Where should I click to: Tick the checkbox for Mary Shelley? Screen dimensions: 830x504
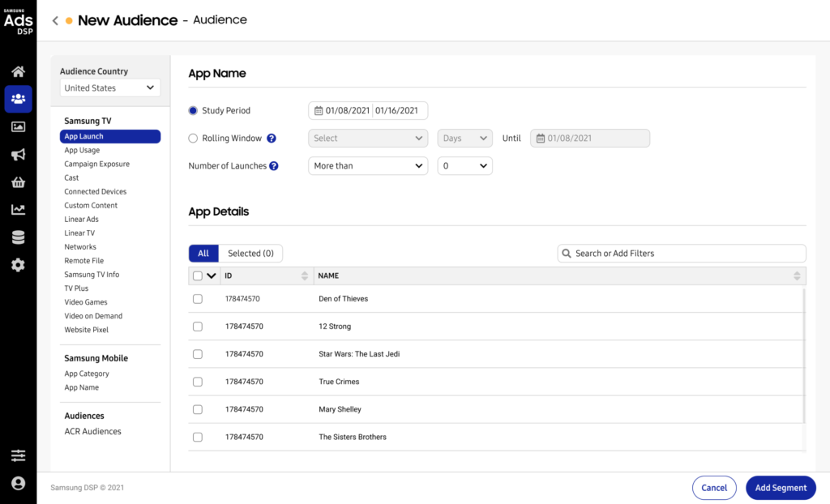(198, 409)
